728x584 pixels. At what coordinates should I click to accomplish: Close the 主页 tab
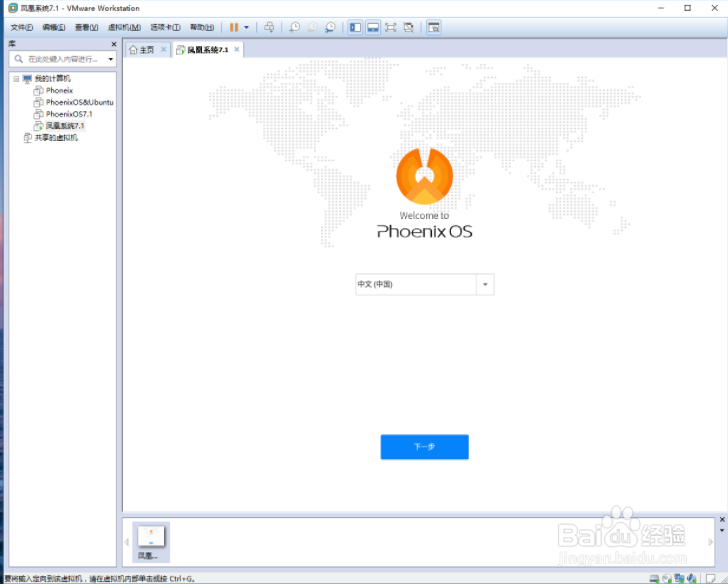(163, 49)
